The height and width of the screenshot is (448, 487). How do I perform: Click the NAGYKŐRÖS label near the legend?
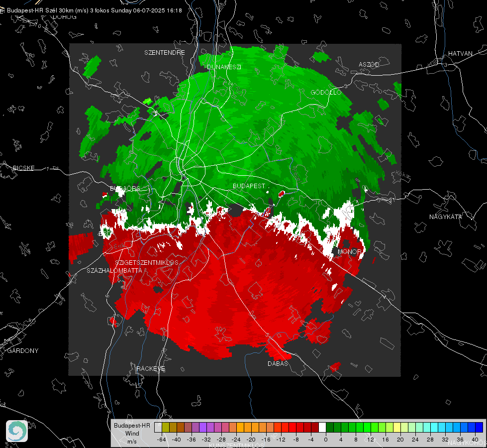pos(468,443)
